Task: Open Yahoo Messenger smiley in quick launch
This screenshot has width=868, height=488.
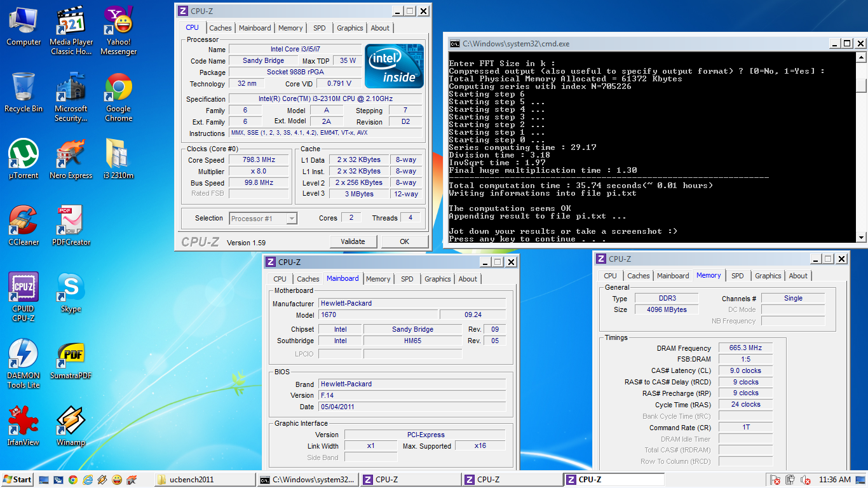Action: [x=117, y=480]
